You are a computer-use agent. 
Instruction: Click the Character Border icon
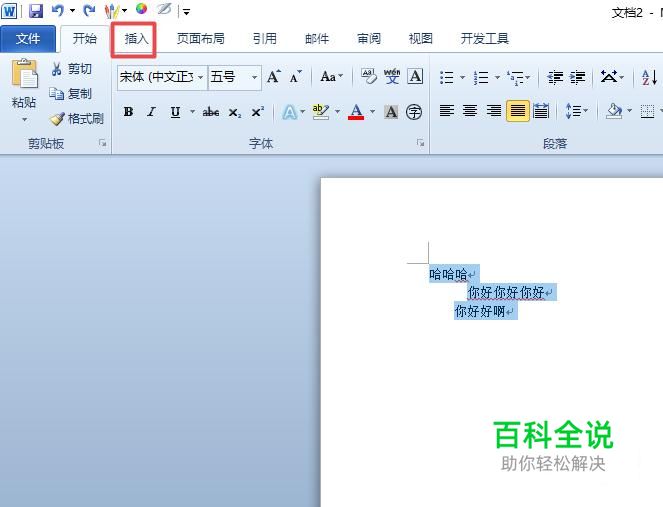[415, 77]
